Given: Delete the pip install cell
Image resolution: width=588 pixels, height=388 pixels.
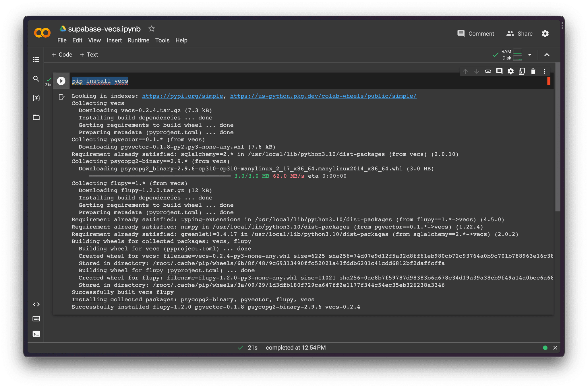Looking at the screenshot, I should click(x=533, y=71).
